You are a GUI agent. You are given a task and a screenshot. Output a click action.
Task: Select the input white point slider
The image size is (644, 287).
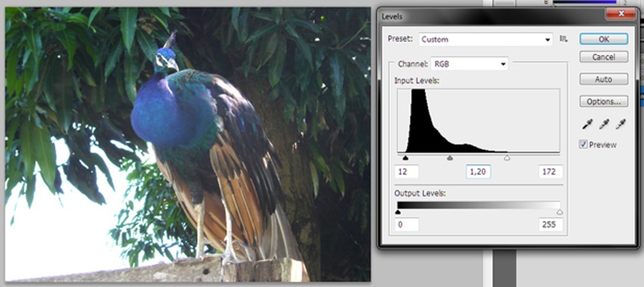[x=507, y=158]
